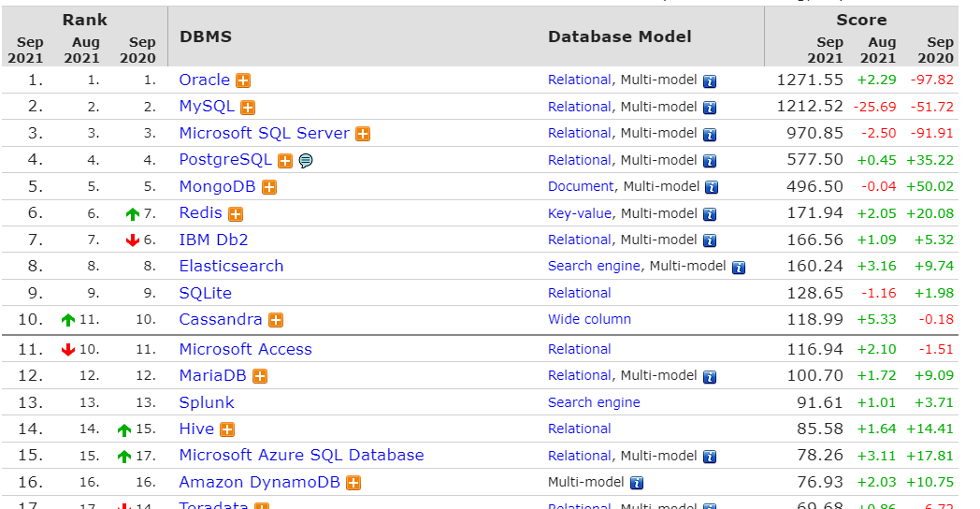Click the Key-value model link for Redis

(x=580, y=213)
